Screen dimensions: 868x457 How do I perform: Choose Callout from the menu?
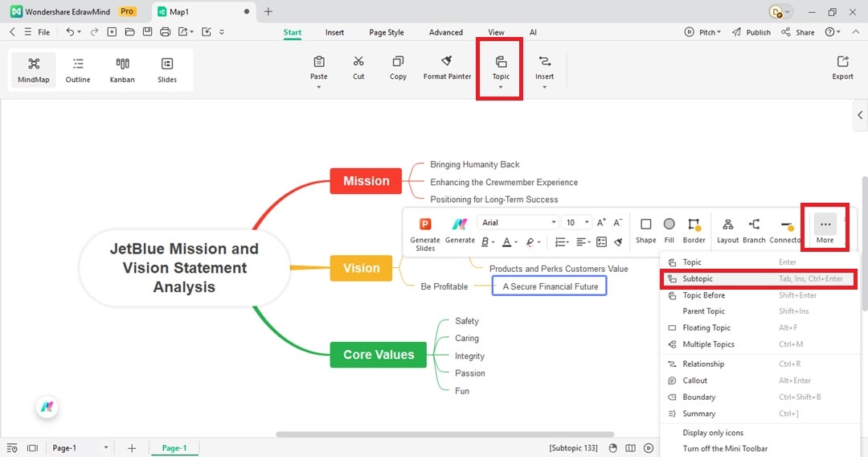point(759,381)
